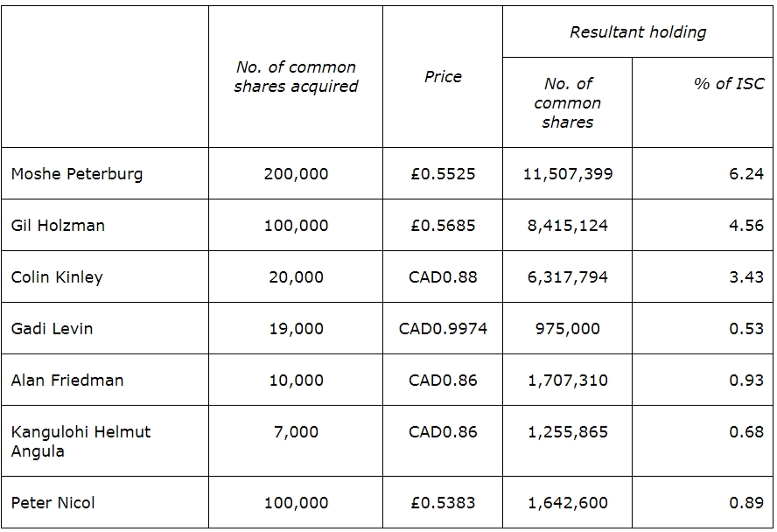Click the 'Resultant holding' header
This screenshot has height=532, width=777.
coord(637,32)
